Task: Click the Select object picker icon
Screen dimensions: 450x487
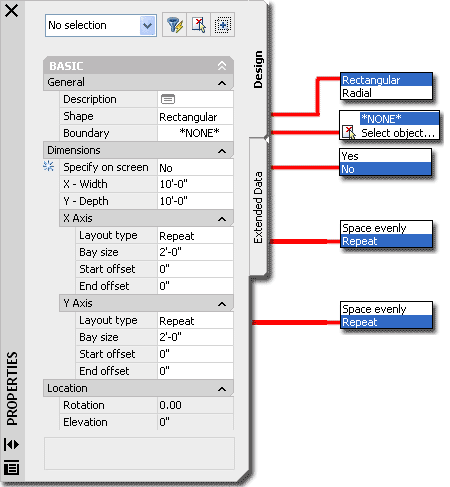Action: tap(349, 132)
